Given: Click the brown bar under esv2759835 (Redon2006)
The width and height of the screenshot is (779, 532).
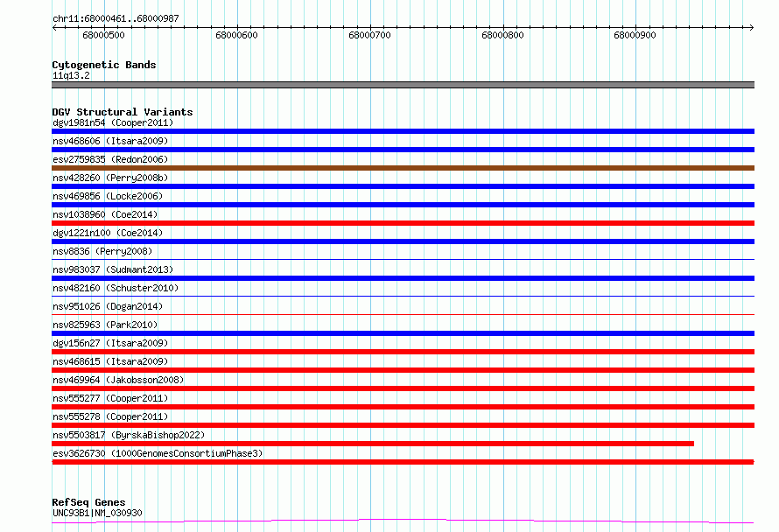Looking at the screenshot, I should pos(403,168).
